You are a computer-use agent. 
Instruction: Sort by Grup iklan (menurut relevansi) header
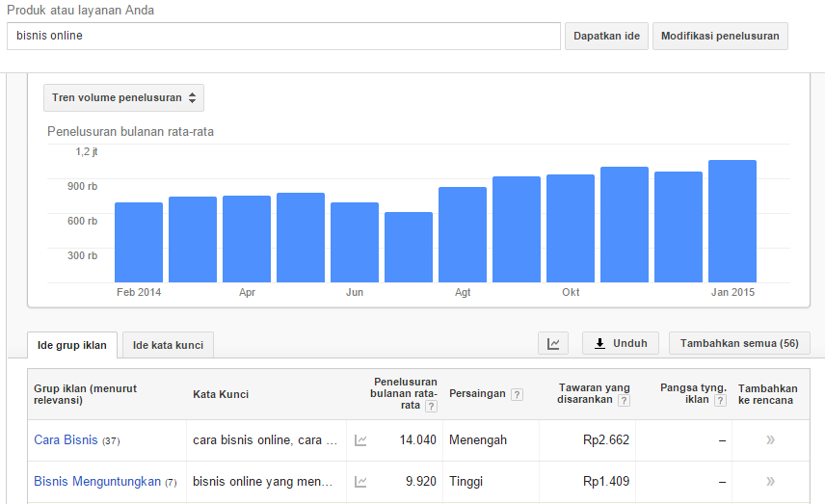[x=85, y=394]
